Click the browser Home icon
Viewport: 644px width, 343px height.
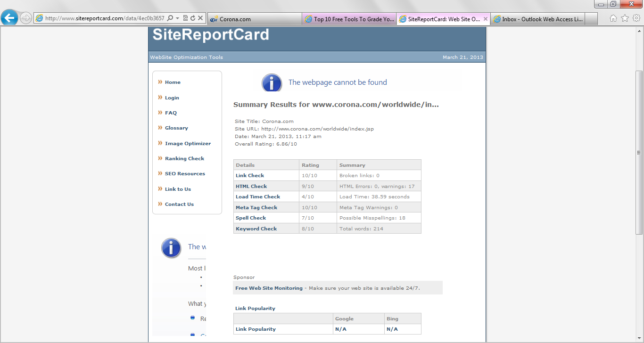click(x=613, y=18)
